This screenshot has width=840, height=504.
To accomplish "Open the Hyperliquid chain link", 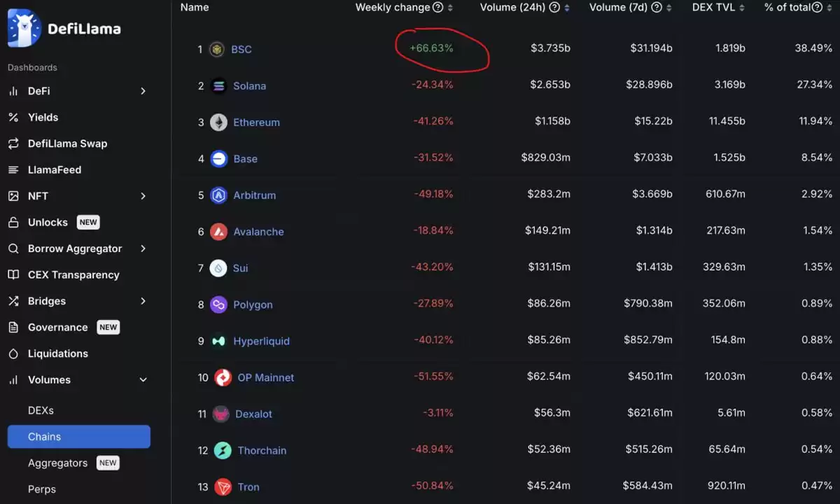I will pos(261,341).
